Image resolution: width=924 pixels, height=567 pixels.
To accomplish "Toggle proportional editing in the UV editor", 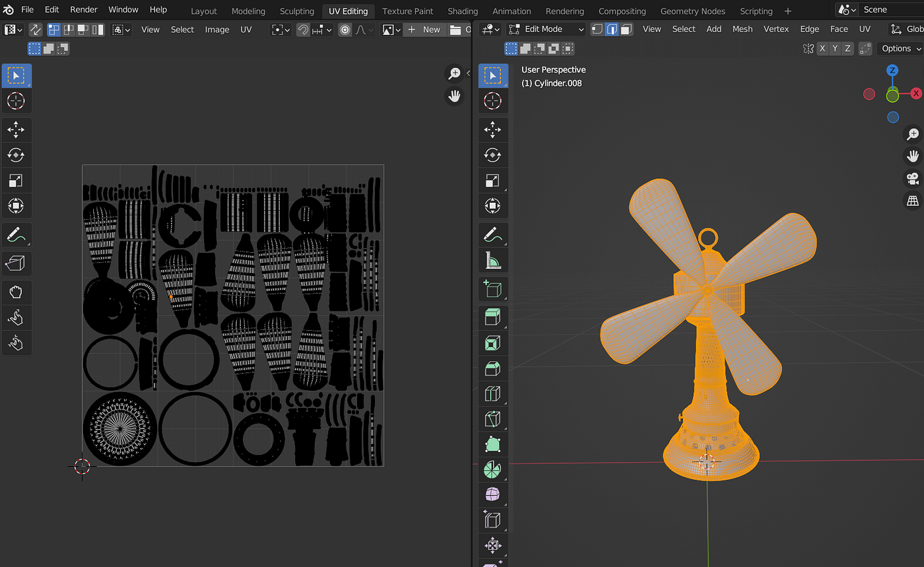I will point(345,30).
